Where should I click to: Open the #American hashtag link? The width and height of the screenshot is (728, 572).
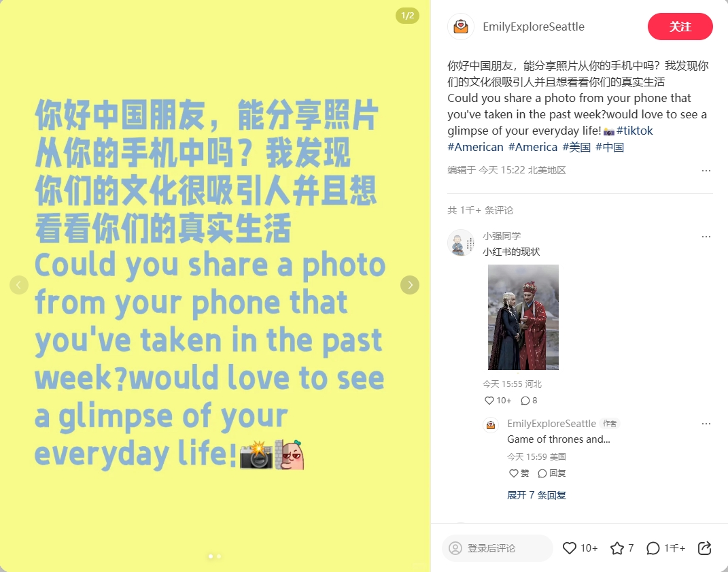click(x=475, y=148)
